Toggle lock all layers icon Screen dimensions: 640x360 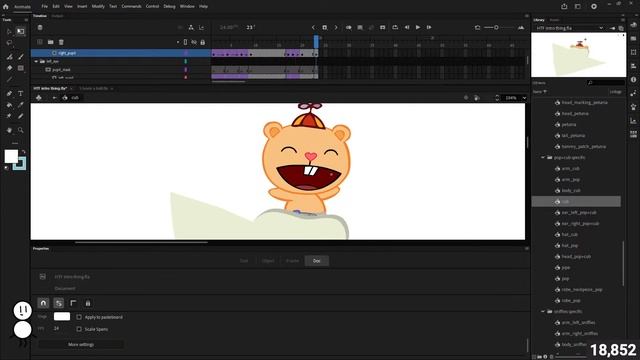(x=203, y=42)
